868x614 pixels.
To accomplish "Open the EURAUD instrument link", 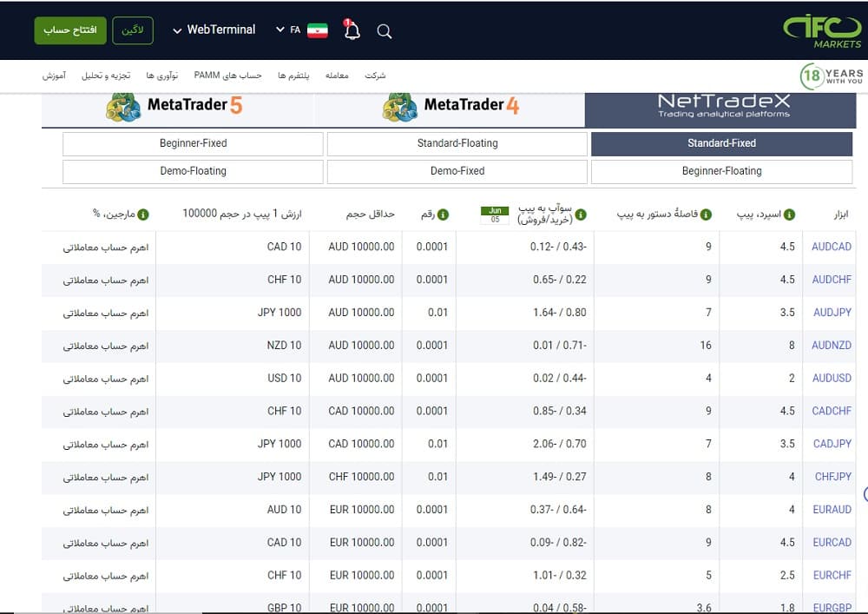I will click(832, 510).
